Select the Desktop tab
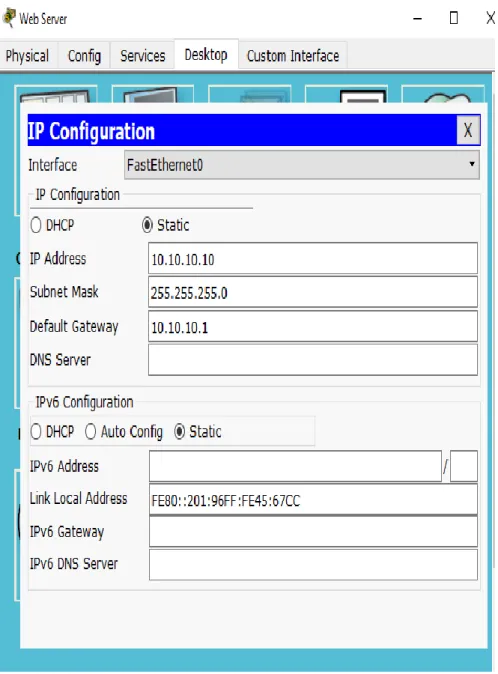Image resolution: width=498 pixels, height=674 pixels. (x=206, y=55)
